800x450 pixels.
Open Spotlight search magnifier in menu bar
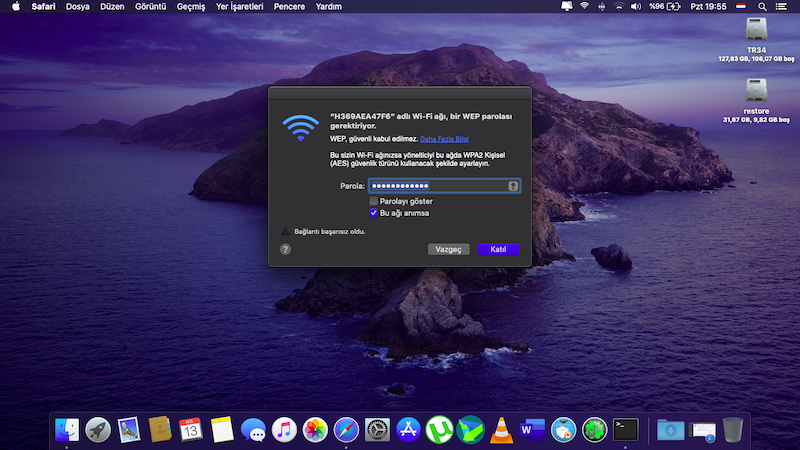click(762, 6)
